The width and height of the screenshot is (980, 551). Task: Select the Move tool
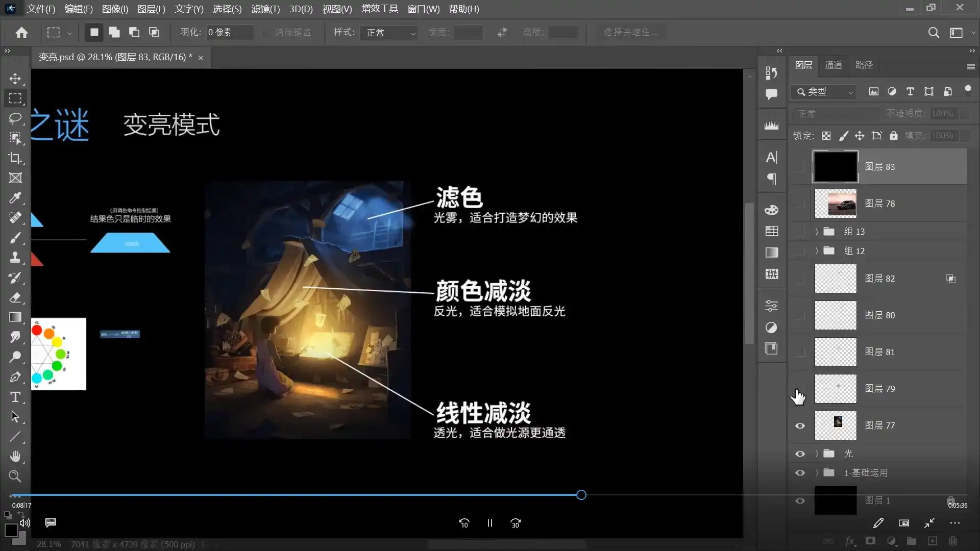[15, 79]
